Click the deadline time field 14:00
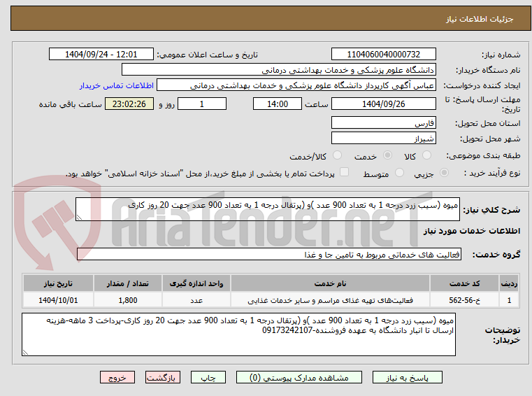This screenshot has width=532, height=396. tap(278, 104)
